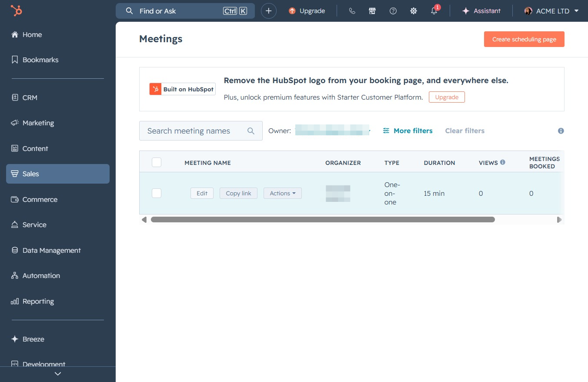Click the Upgrade link in top bar

coord(307,11)
